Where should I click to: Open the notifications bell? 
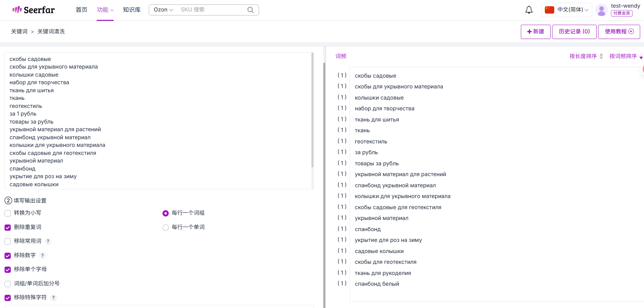(x=528, y=10)
